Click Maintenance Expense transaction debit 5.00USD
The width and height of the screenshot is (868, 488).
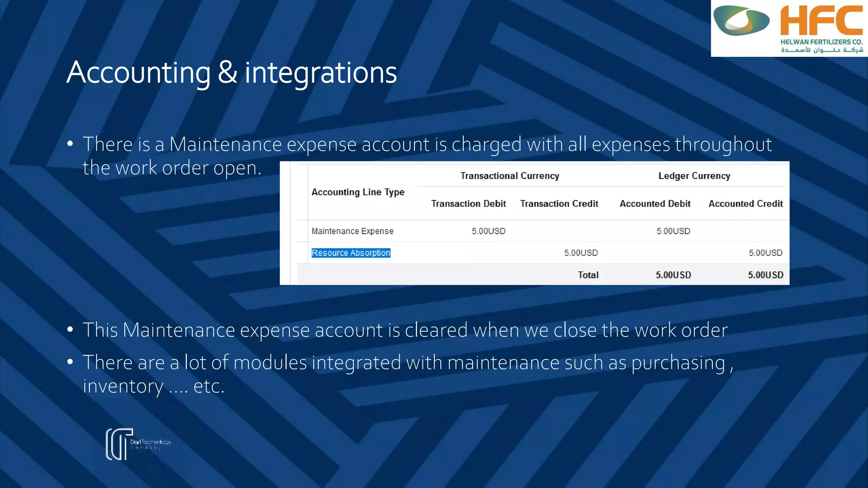click(488, 231)
